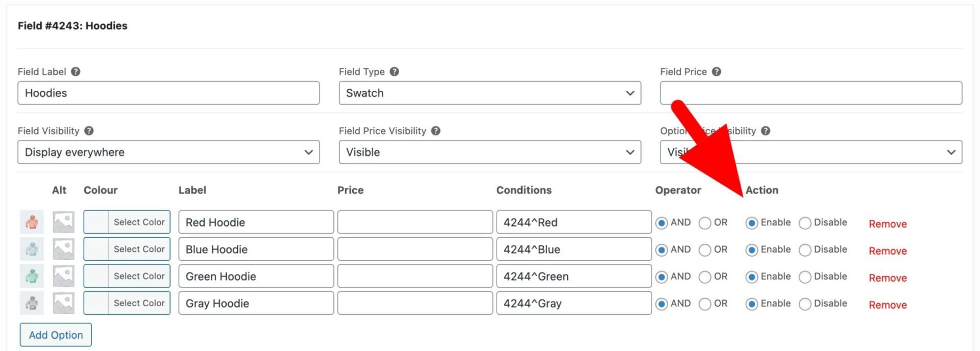Select AND operator for Green Hoodie
Viewport: 980px width, 351px height.
pyautogui.click(x=661, y=277)
